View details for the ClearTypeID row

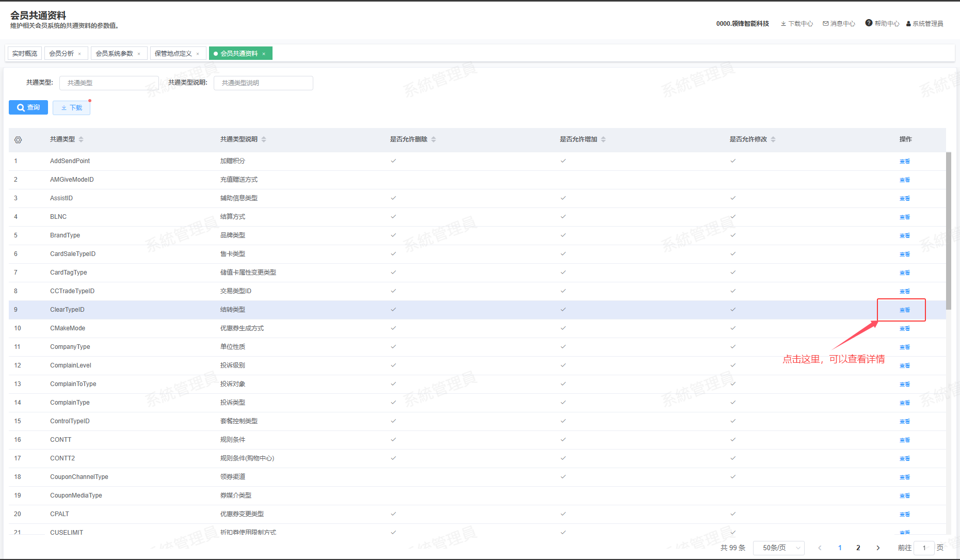[904, 310]
